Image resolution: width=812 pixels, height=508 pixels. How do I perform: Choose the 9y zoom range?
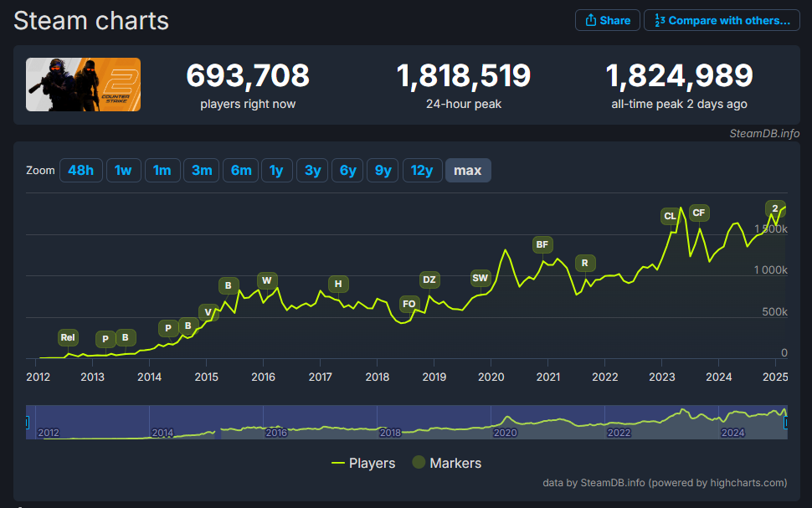point(383,171)
